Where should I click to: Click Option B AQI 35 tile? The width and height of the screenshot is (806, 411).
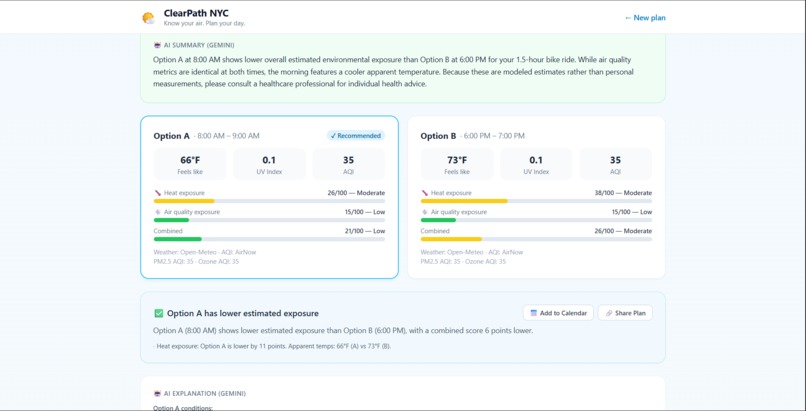click(x=615, y=164)
